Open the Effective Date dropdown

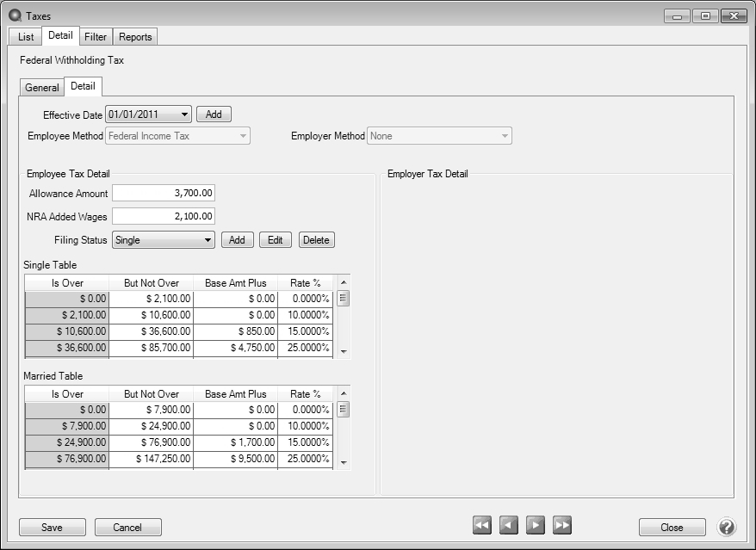pyautogui.click(x=185, y=114)
